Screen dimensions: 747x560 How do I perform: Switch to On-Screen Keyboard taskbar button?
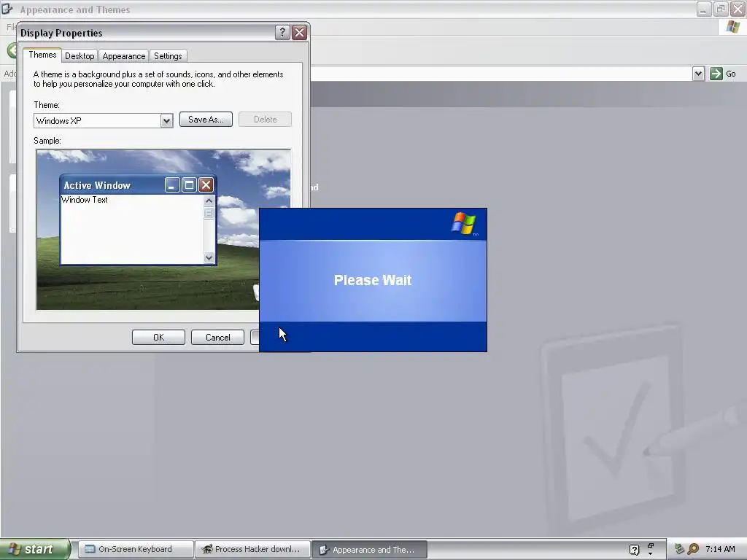136,549
